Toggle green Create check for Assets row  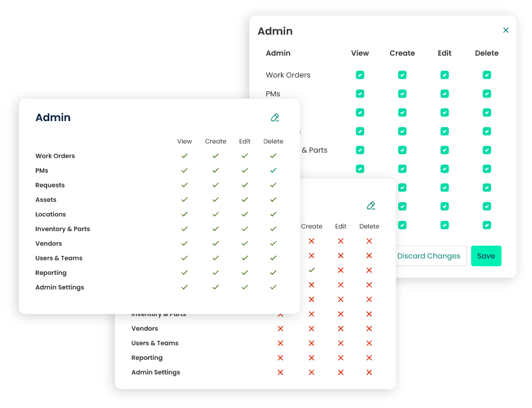coord(215,199)
